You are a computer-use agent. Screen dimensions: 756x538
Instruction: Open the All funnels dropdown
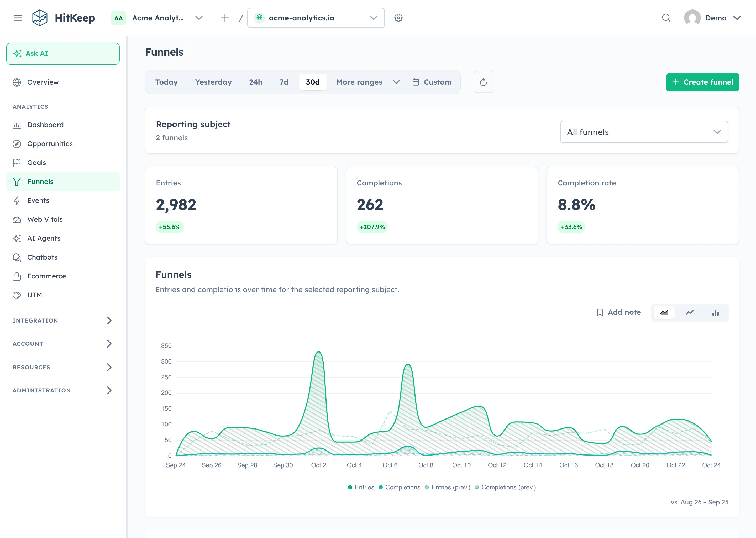pos(644,132)
